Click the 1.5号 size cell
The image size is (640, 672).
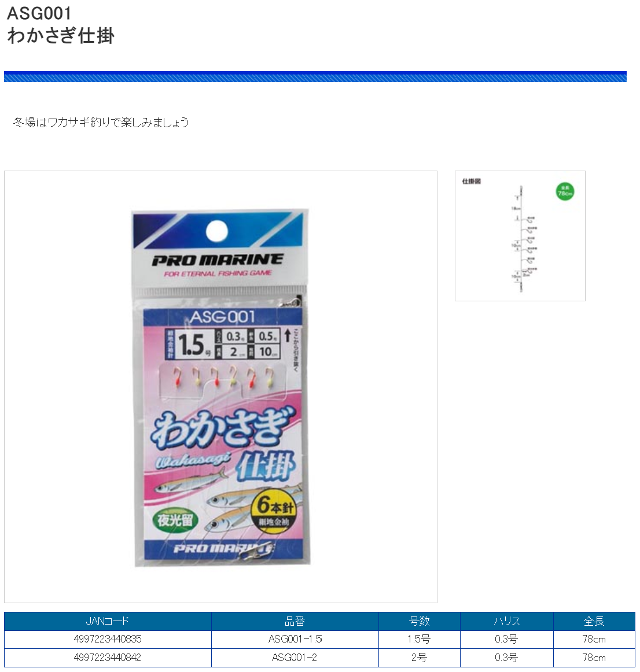(419, 639)
